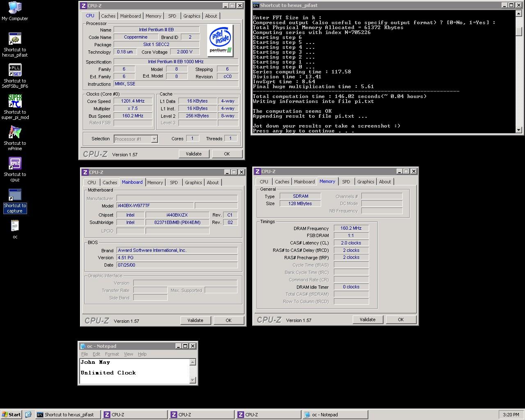The height and width of the screenshot is (420, 525).
Task: Open Mainboard tab in the top CPU-Z window
Action: [130, 16]
